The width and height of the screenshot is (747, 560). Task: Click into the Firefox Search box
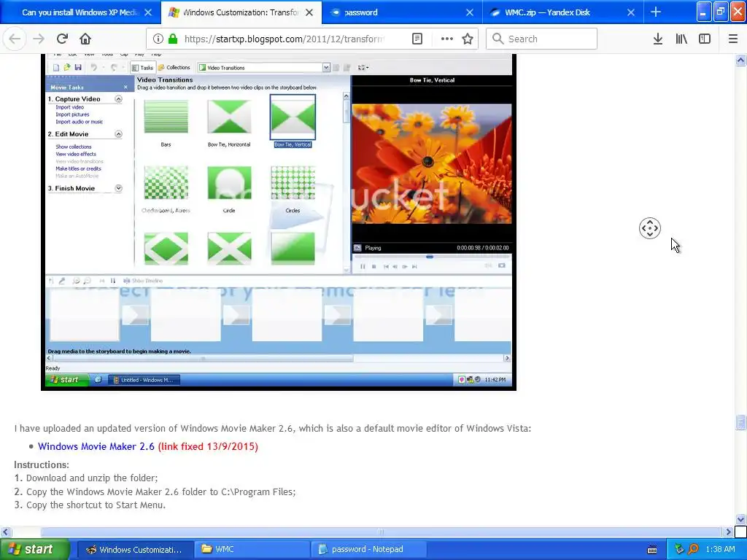tap(541, 39)
